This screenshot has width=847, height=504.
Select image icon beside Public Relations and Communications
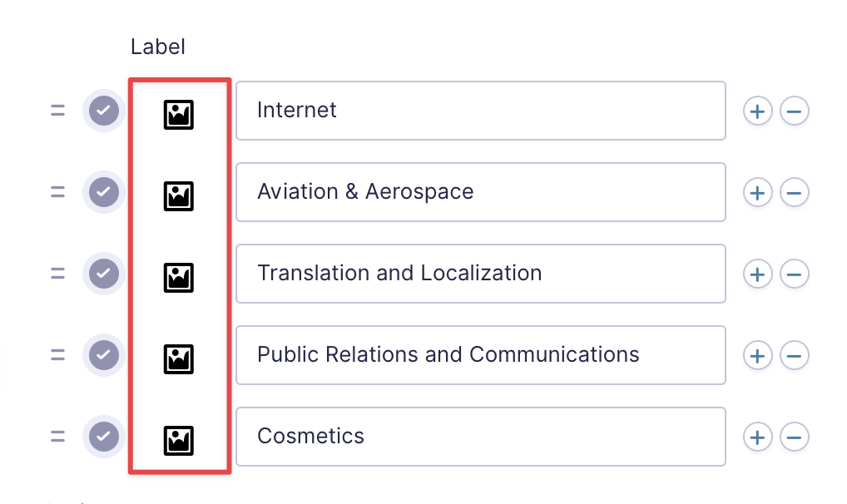(x=178, y=359)
